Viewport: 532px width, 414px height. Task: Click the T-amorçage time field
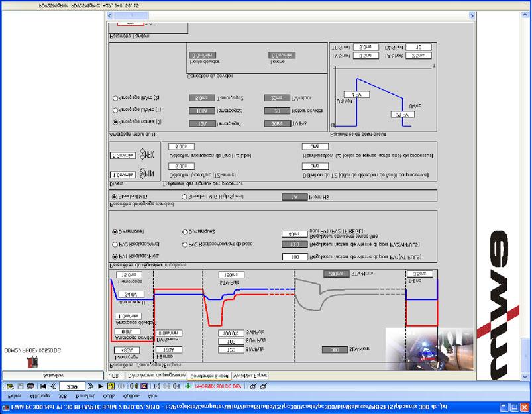(129, 274)
